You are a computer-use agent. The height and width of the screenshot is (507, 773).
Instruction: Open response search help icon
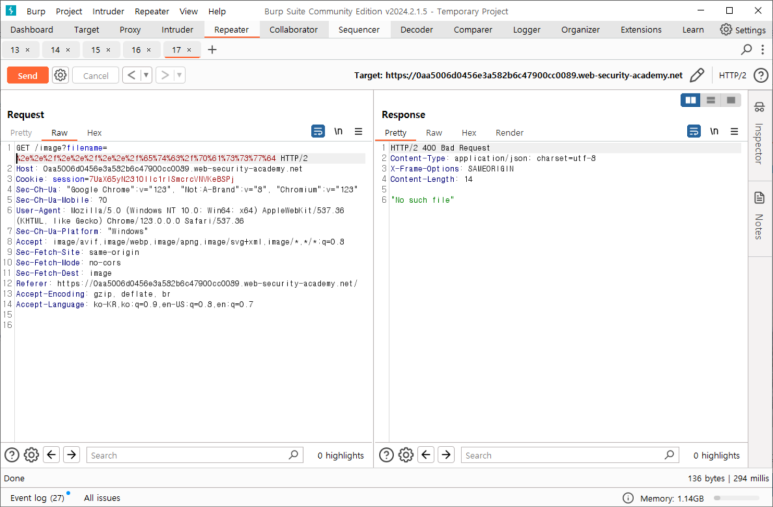pos(386,455)
